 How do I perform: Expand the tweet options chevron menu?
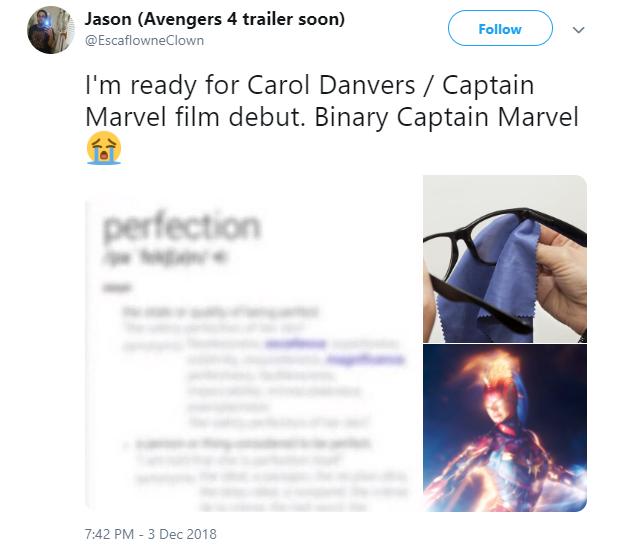click(577, 29)
